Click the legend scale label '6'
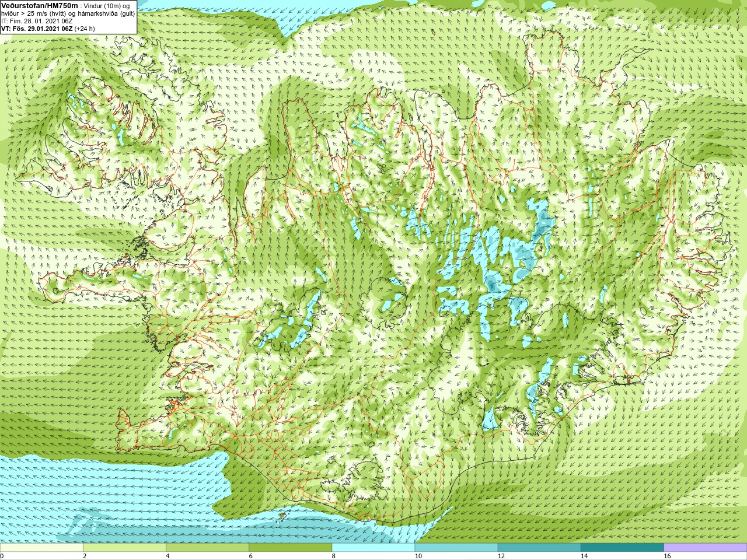This screenshot has width=747, height=560. [250, 556]
